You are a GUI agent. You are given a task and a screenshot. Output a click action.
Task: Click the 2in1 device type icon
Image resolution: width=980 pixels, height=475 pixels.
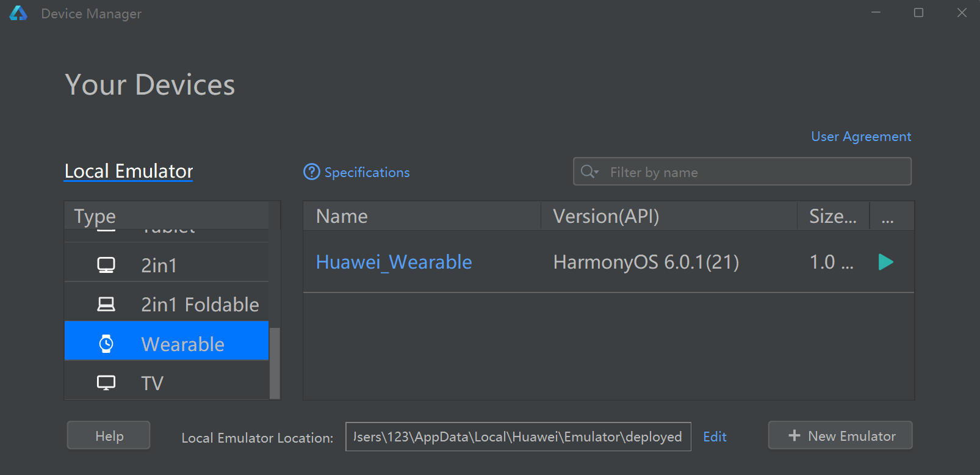click(106, 265)
